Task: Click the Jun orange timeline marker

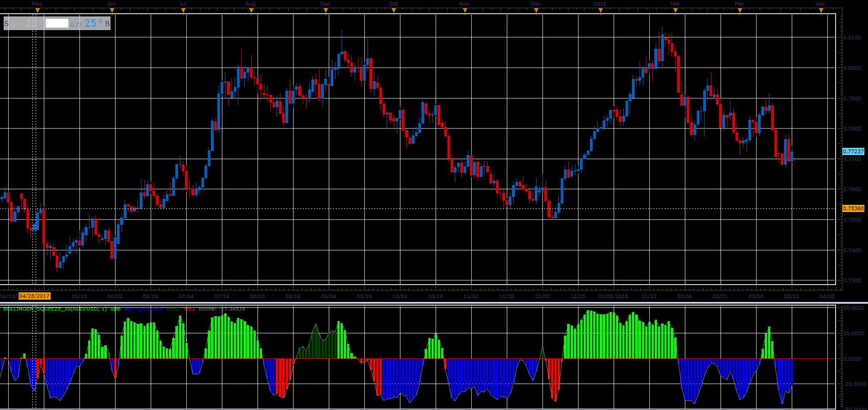Action: (x=112, y=10)
